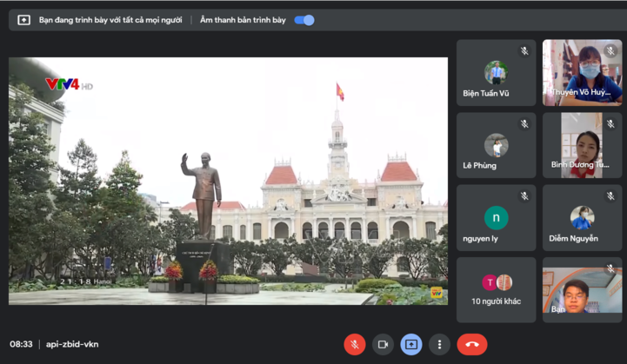The width and height of the screenshot is (627, 364).
Task: Click muted mic icon on Lê Phùng tile
Action: [524, 124]
